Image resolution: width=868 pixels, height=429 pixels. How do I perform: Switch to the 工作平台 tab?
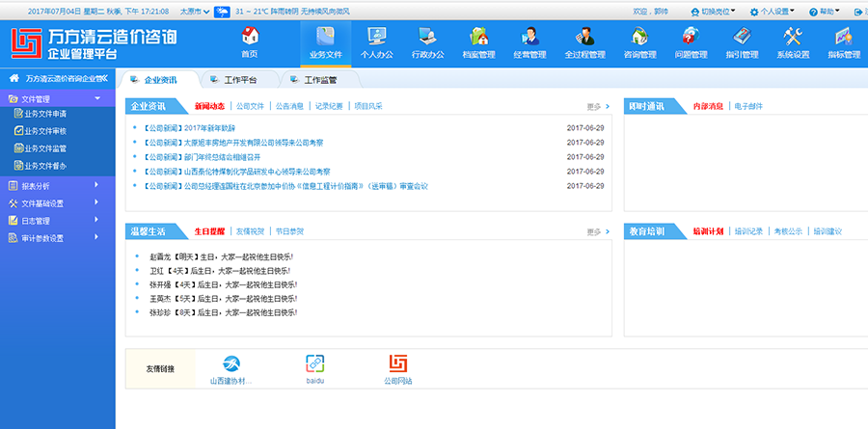coord(232,80)
